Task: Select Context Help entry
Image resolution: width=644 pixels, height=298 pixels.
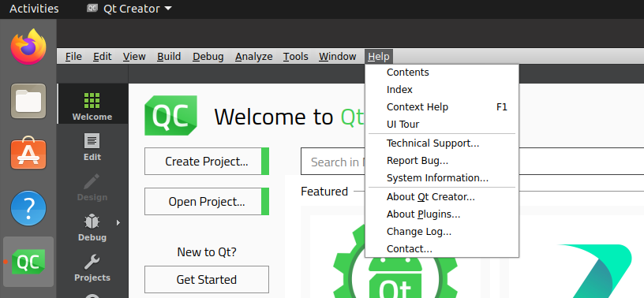Action: click(x=442, y=107)
